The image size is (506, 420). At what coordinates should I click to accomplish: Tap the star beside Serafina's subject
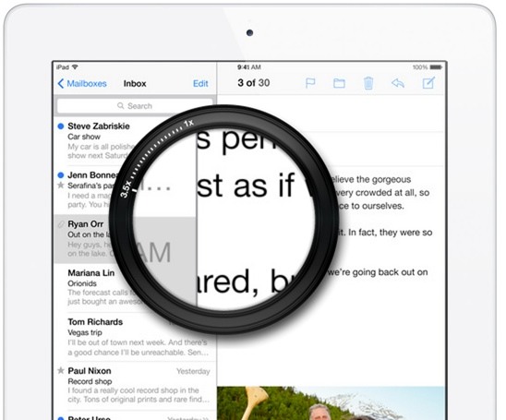60,186
